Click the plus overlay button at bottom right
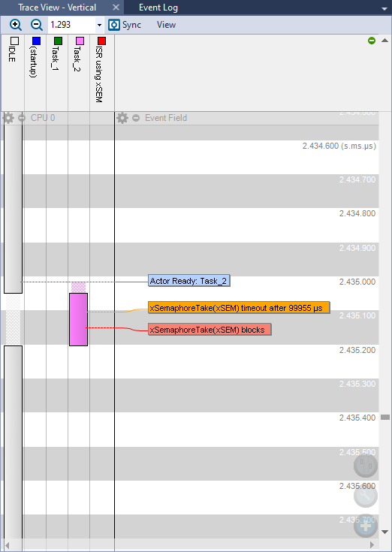The image size is (392, 552). (366, 526)
